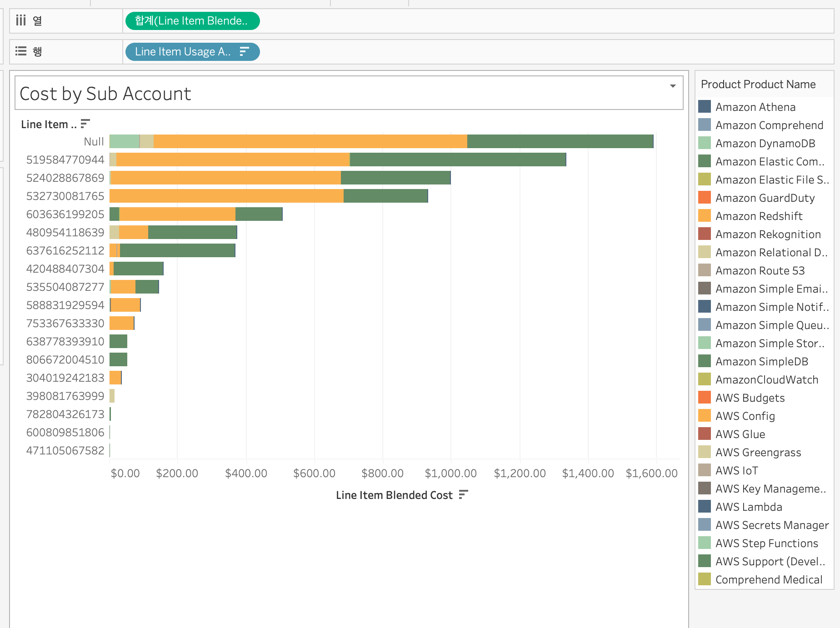Click the Amazon Redshift legend swatch
This screenshot has width=840, height=628.
pyautogui.click(x=705, y=216)
